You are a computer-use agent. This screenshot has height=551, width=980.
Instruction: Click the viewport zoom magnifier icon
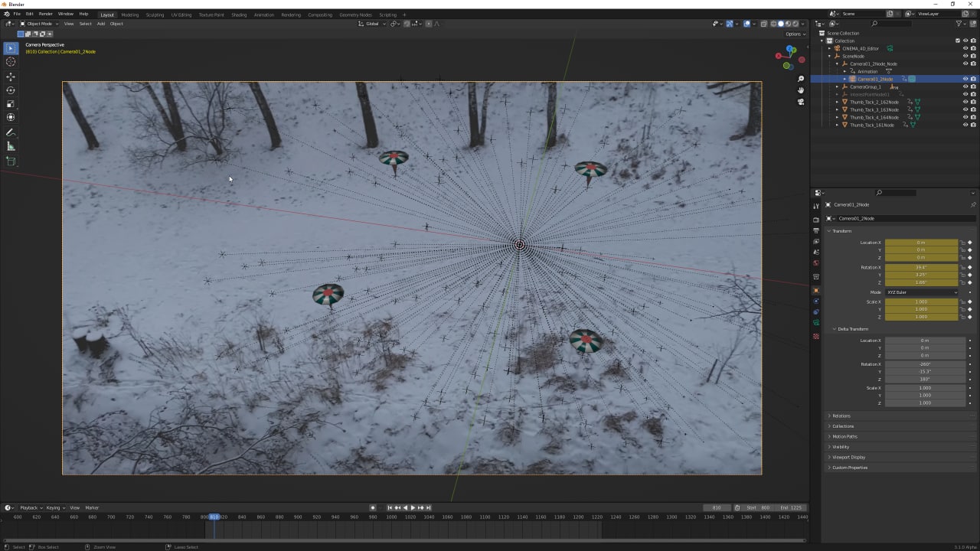(x=801, y=79)
